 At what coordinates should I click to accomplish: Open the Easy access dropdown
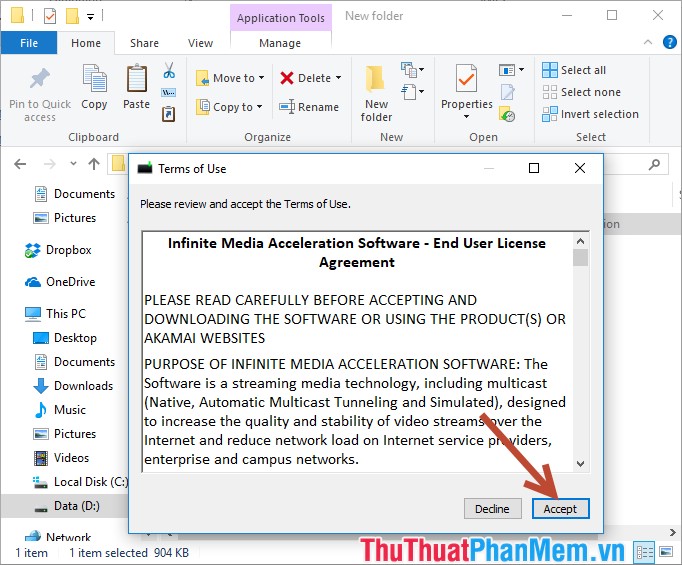click(x=412, y=92)
